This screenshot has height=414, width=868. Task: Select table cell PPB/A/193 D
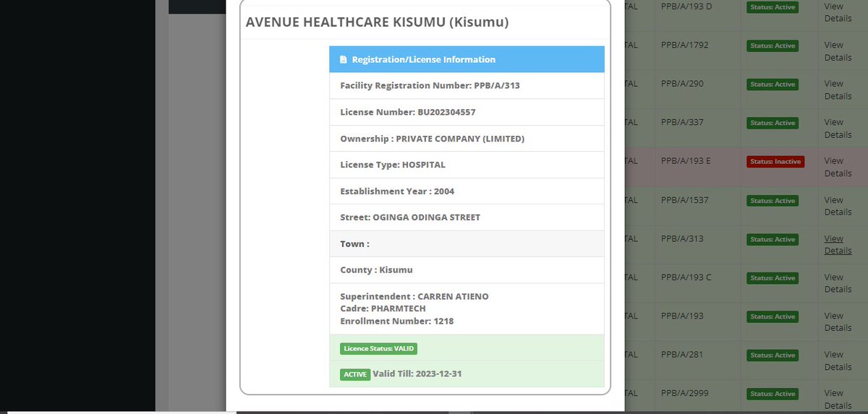point(686,7)
